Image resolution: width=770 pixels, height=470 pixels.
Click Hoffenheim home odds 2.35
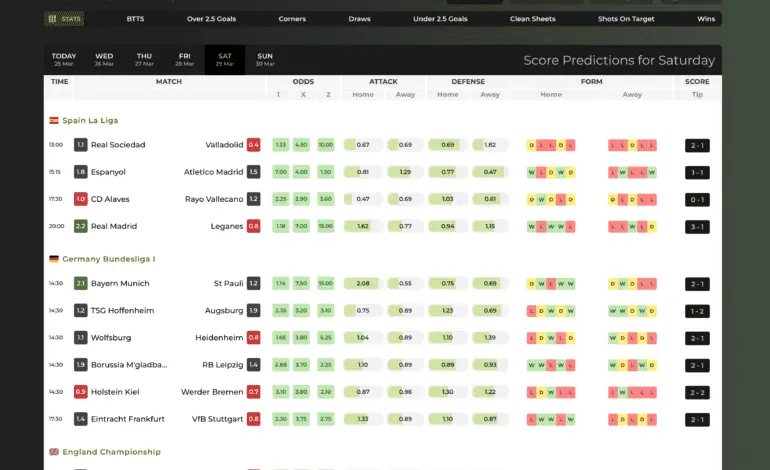pos(281,311)
